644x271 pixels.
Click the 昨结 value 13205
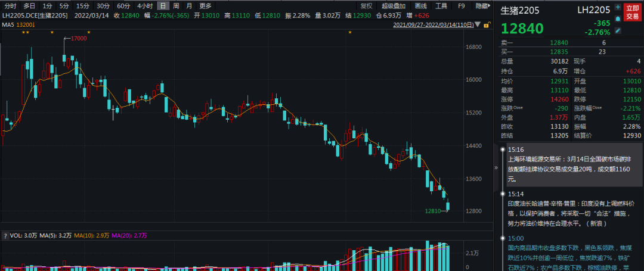559,135
